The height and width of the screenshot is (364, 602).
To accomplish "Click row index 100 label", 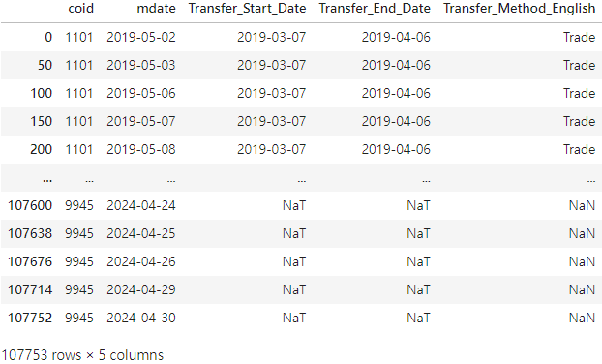I will [x=41, y=93].
